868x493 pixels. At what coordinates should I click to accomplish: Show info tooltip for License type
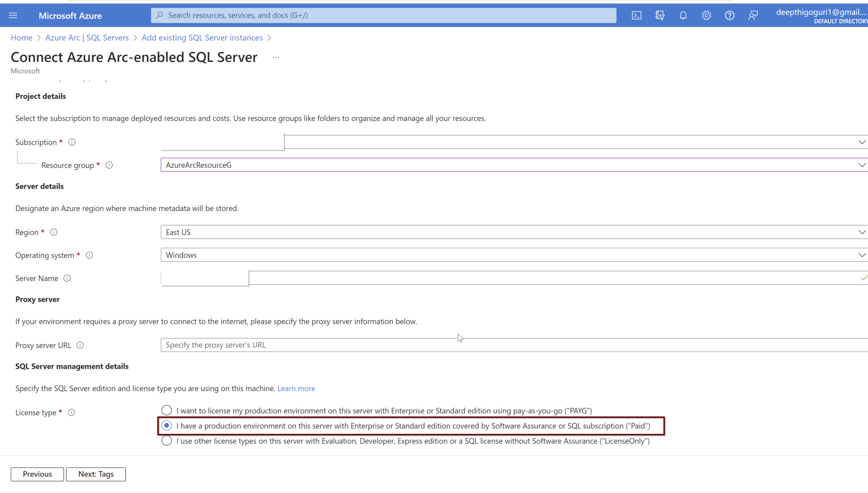[72, 412]
